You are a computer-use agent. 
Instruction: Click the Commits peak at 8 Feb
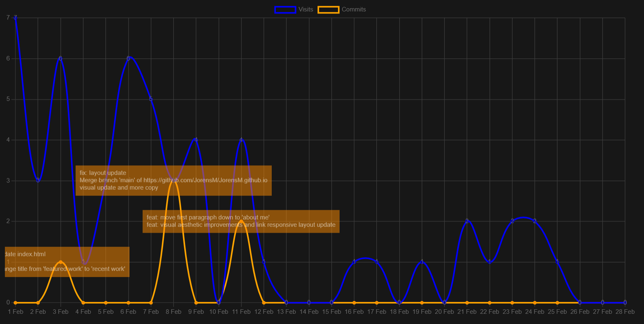coord(174,181)
